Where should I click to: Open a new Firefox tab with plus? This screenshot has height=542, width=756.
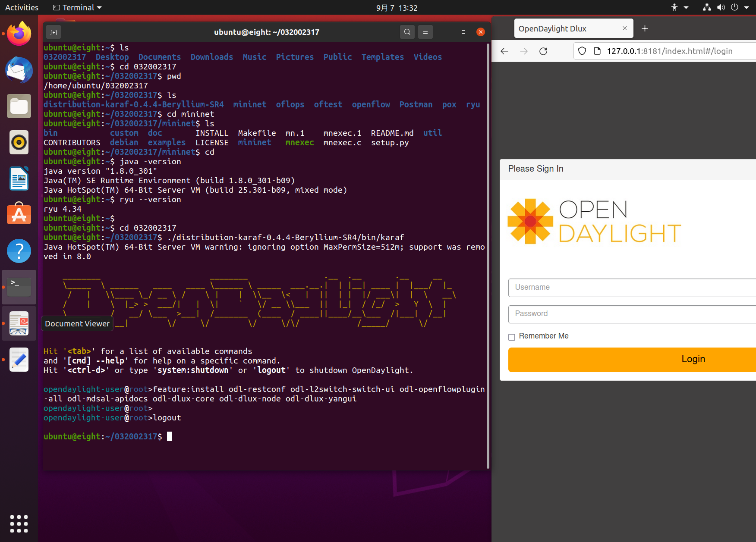(x=645, y=28)
